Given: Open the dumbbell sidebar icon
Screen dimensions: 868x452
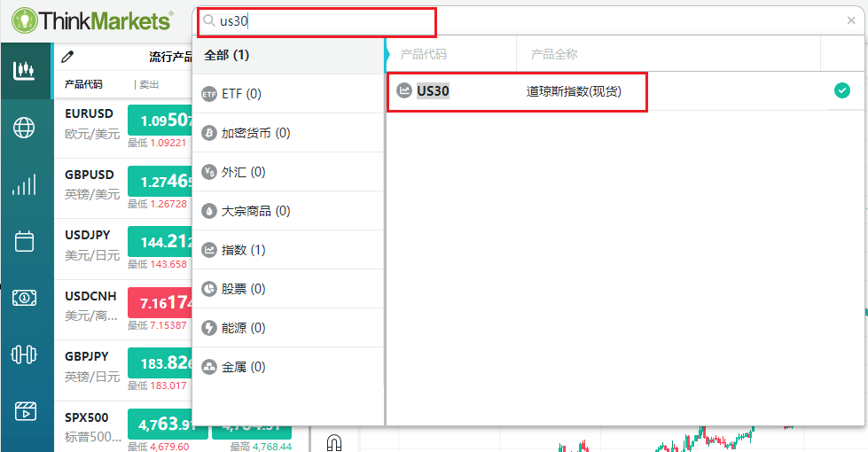Looking at the screenshot, I should [24, 355].
